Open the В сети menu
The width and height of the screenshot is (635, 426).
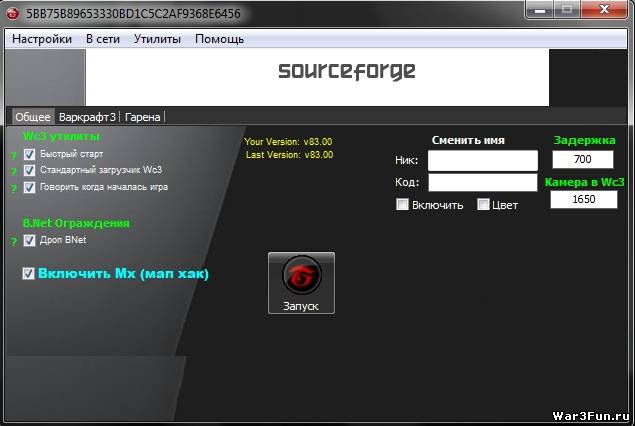tap(103, 39)
